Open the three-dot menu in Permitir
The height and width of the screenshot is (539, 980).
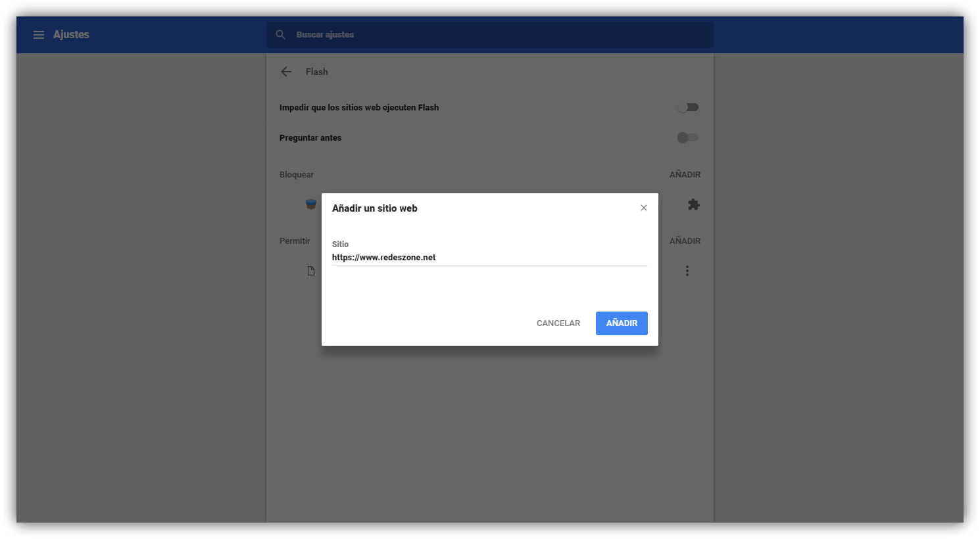point(687,271)
